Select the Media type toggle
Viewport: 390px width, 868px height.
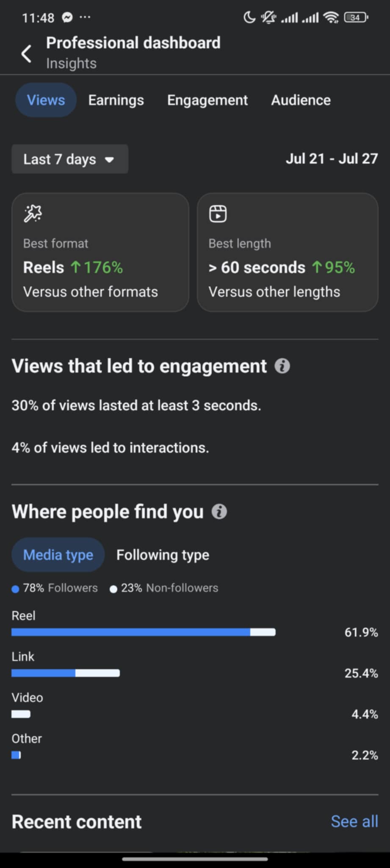click(58, 555)
